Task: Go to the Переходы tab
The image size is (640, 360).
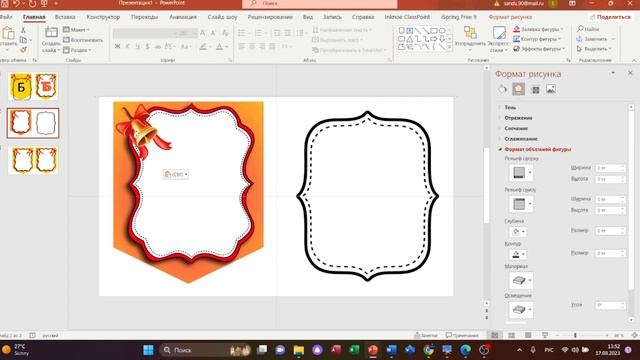Action: 144,17
